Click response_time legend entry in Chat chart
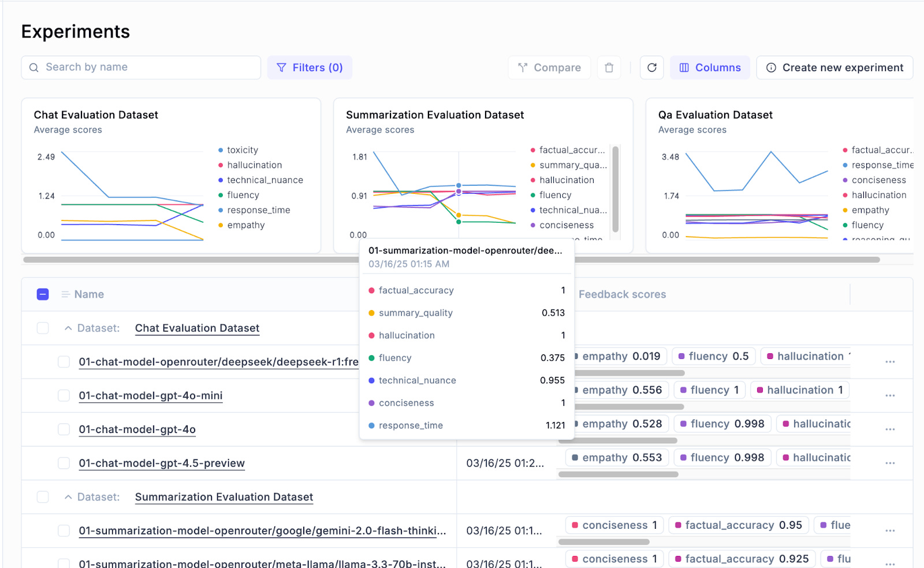 254,210
